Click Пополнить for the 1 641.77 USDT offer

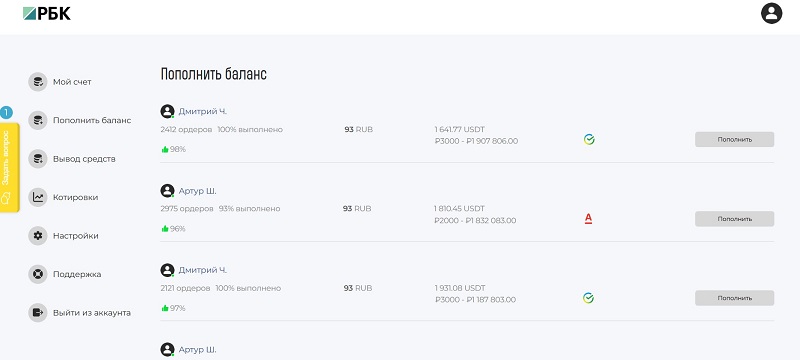coord(734,139)
